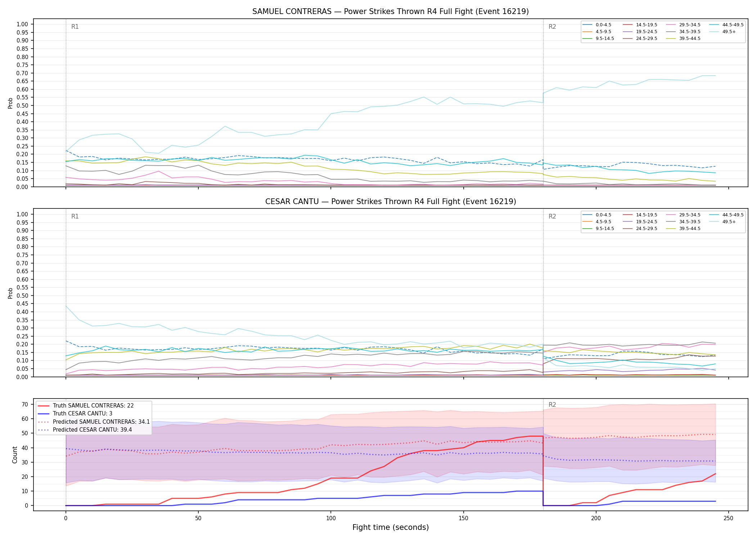
Task: Select '49.5+' in Samuel Contreras legend
Action: click(x=723, y=32)
